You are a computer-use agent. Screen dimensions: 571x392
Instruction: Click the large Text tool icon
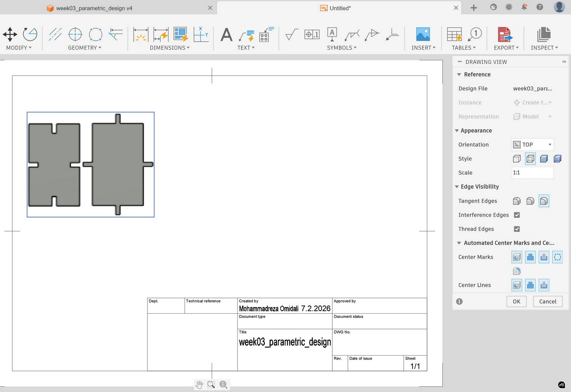(226, 35)
